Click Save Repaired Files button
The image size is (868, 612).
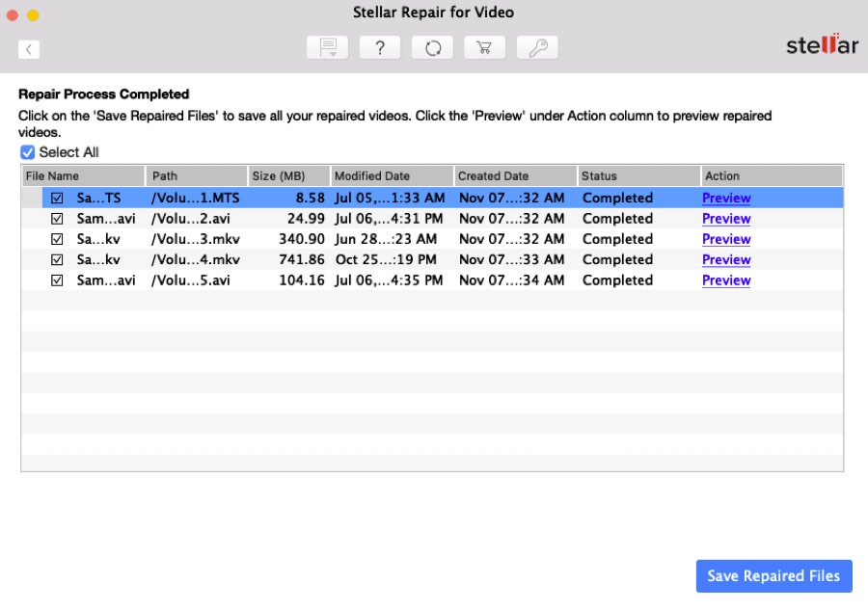coord(773,576)
